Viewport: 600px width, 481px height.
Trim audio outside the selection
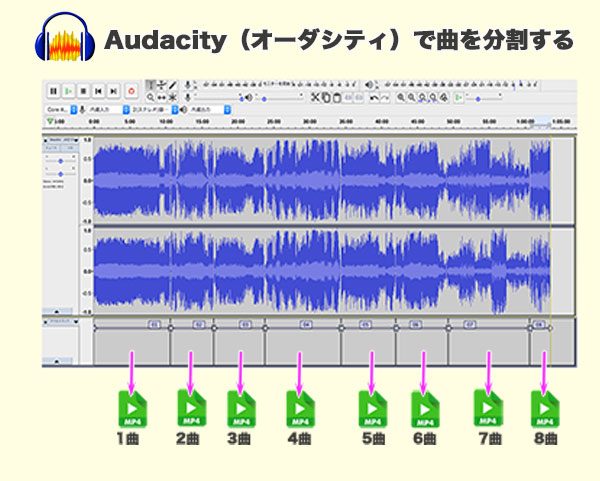coord(349,97)
